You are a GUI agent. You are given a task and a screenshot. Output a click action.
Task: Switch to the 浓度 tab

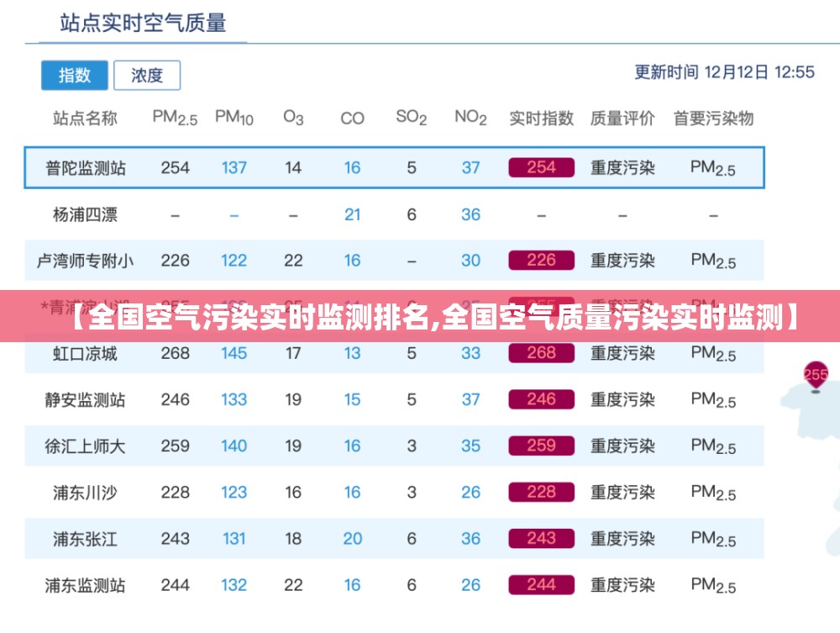pos(147,75)
